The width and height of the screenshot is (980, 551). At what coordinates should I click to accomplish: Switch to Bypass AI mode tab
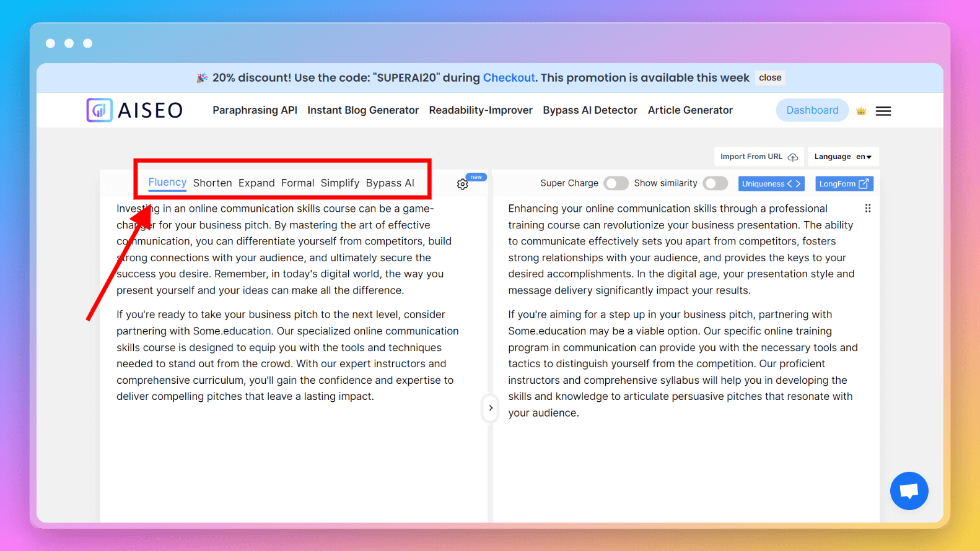[x=390, y=183]
